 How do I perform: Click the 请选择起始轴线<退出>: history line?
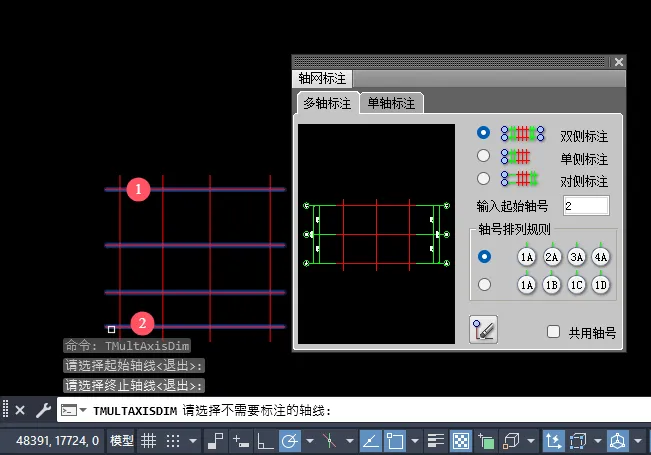(x=134, y=365)
